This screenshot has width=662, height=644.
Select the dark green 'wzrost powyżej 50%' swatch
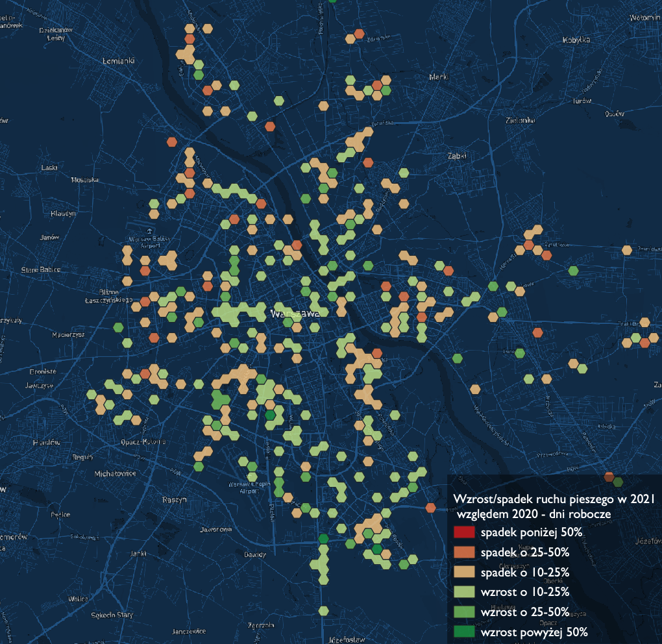466,632
